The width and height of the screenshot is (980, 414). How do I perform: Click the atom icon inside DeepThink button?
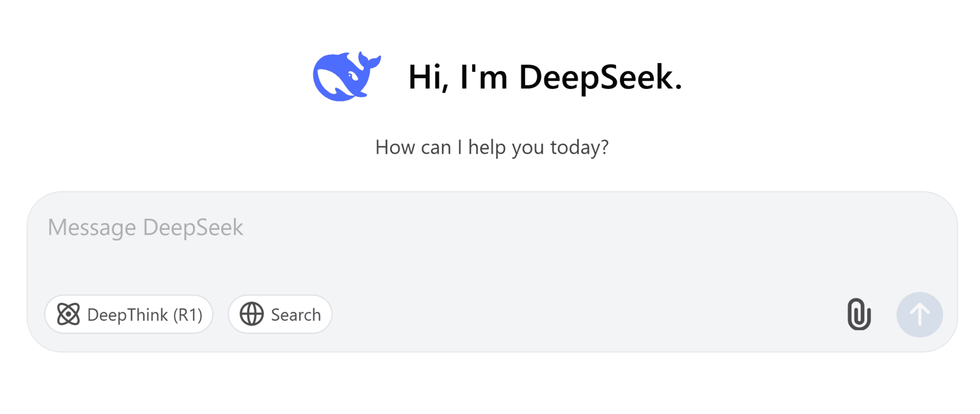68,315
